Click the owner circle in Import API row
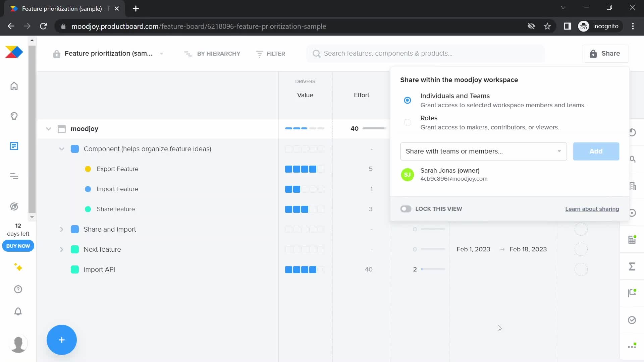Viewport: 644px width, 362px height. [x=581, y=269]
